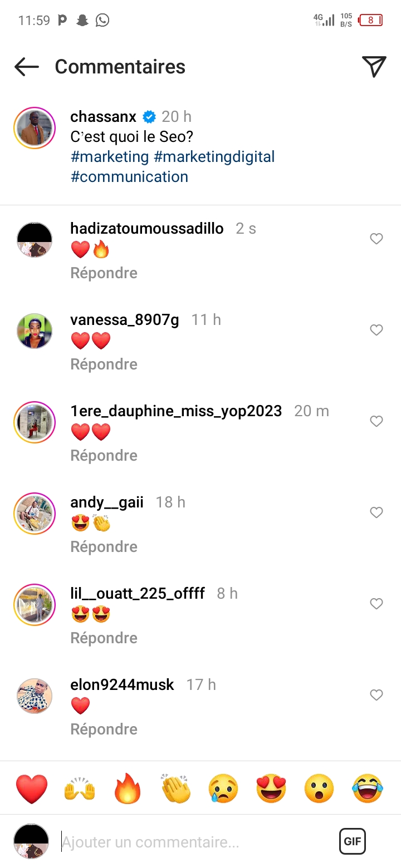Like hadizatoumoussadillo's comment with the heart
The height and width of the screenshot is (868, 401).
click(376, 239)
